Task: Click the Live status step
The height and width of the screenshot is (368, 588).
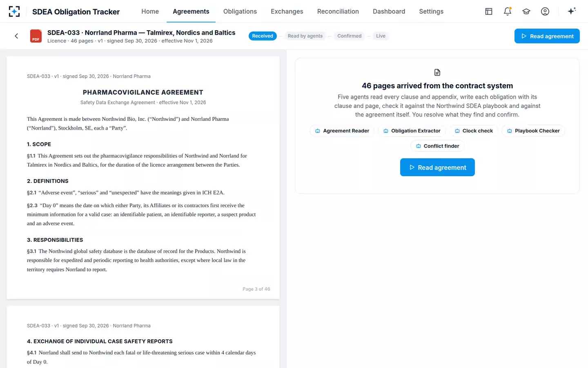Action: click(381, 36)
